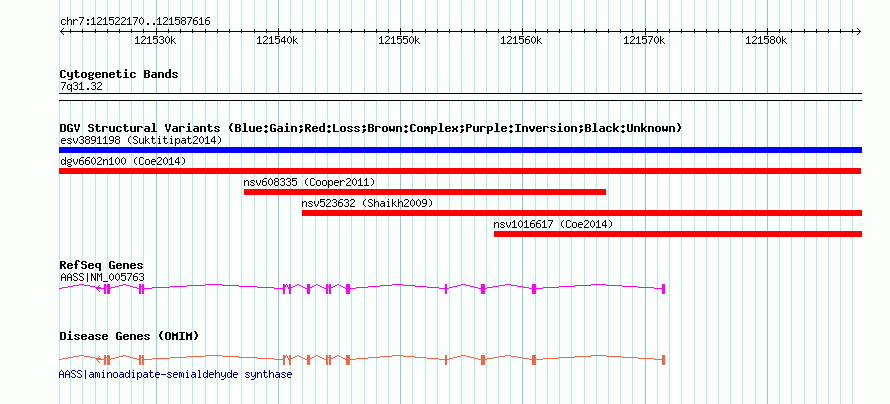890x404 pixels.
Task: Click the blue esv3891198 gain variant bar
Action: (x=460, y=150)
